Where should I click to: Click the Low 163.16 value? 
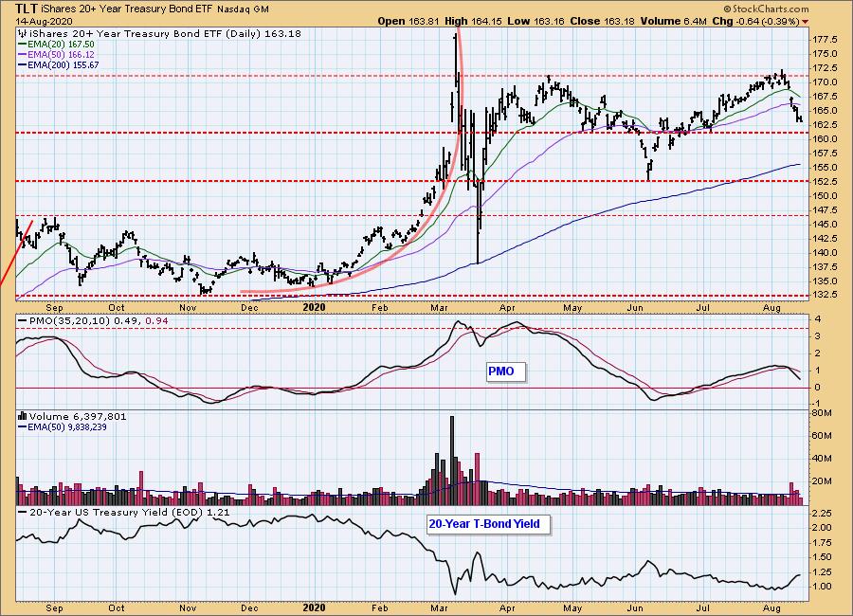tap(536, 21)
